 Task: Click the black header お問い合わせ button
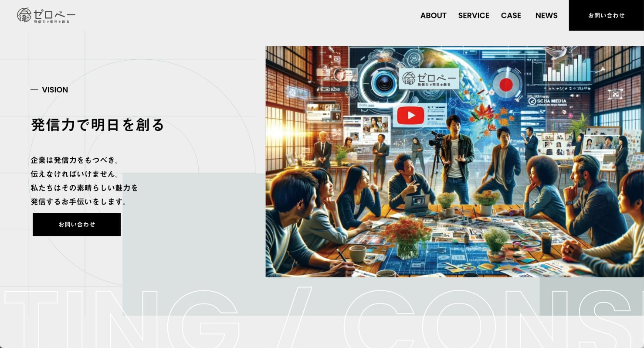[606, 15]
